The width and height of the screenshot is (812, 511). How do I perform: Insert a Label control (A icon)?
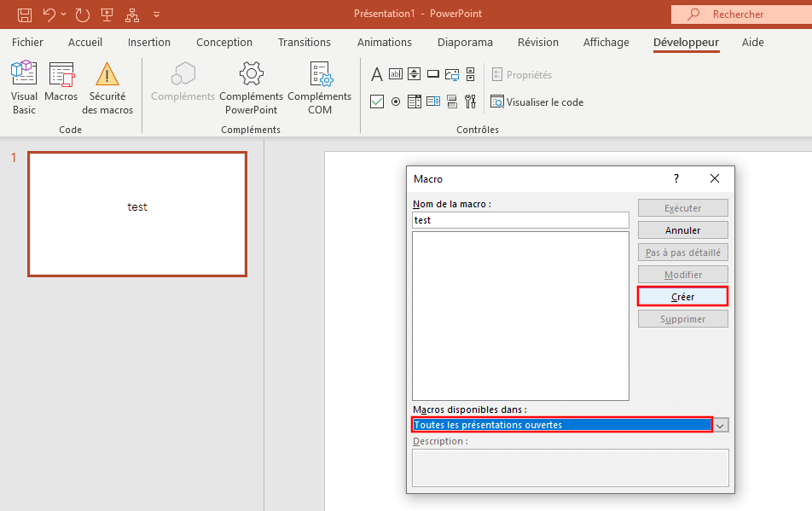[x=376, y=74]
